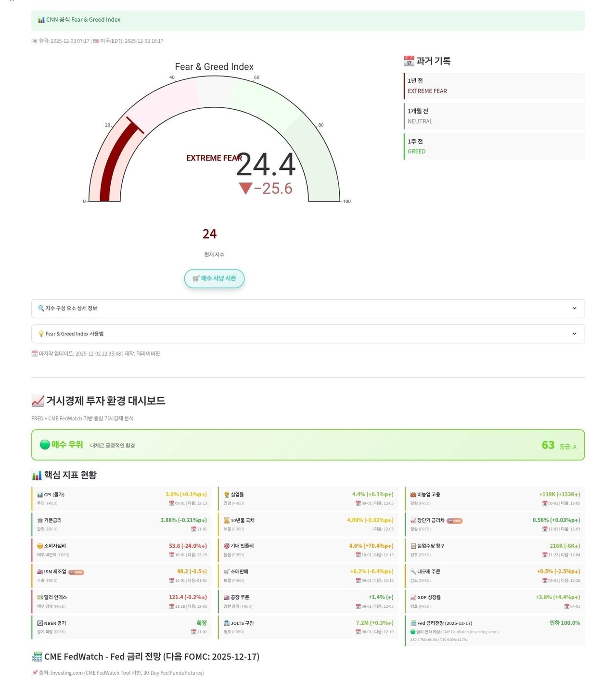This screenshot has width=616, height=681.
Task: Click the briefcase icon beside 비농업 고용
Action: coord(412,494)
